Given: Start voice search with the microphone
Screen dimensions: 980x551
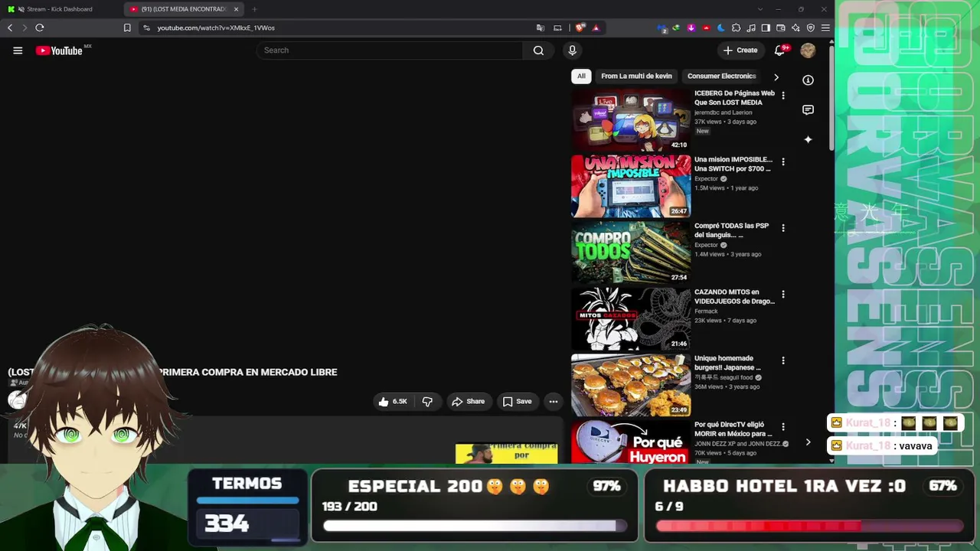Looking at the screenshot, I should click(572, 51).
